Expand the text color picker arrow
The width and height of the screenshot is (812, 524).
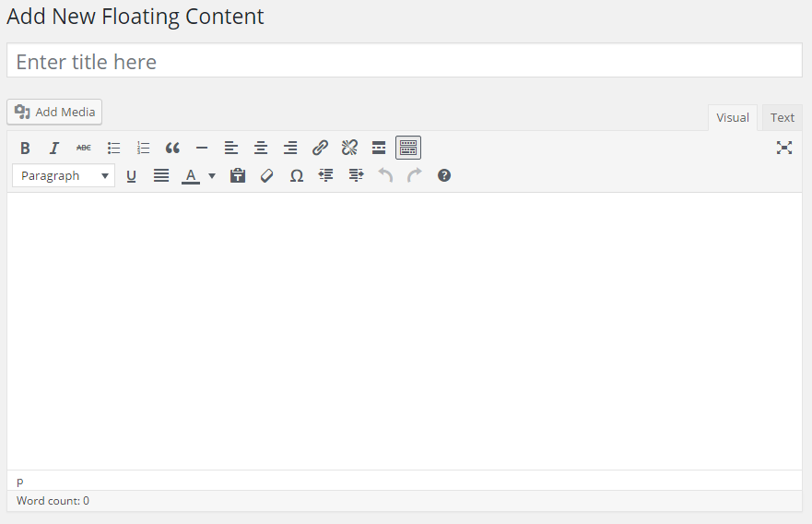212,175
